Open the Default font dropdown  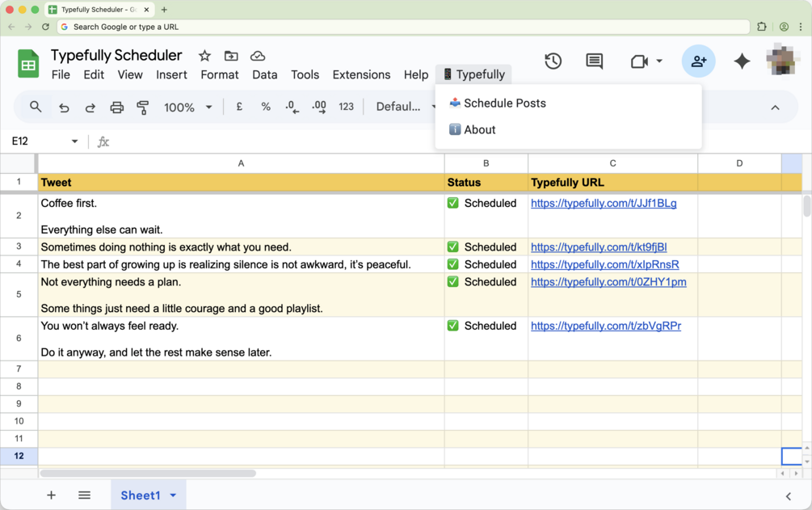[406, 107]
